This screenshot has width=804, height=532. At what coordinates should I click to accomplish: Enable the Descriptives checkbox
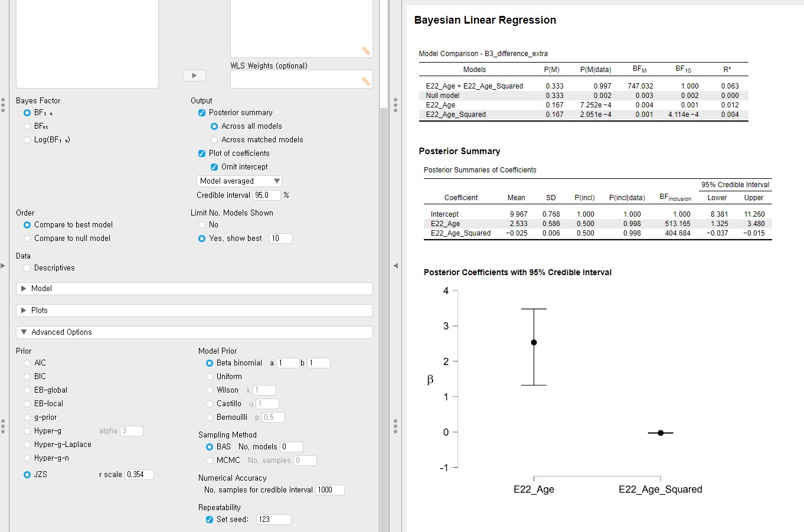click(27, 268)
